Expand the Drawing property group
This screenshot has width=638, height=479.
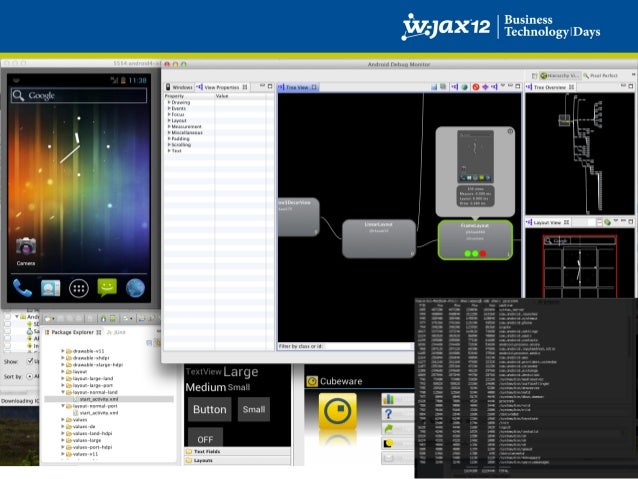169,103
